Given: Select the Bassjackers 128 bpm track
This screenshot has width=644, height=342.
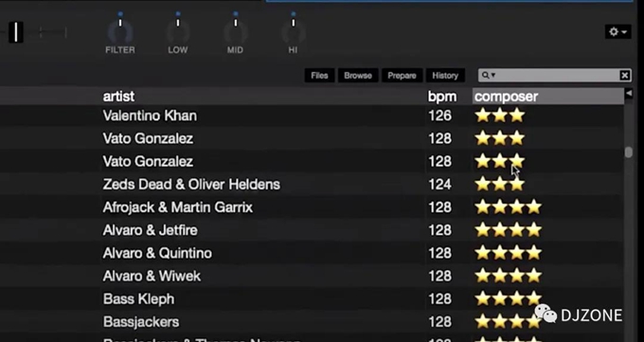Looking at the screenshot, I should 313,322.
